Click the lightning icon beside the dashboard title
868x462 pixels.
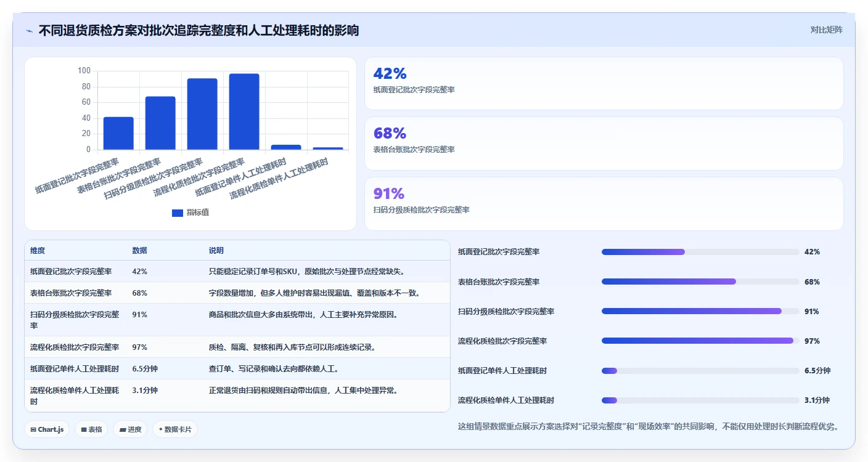coord(30,31)
